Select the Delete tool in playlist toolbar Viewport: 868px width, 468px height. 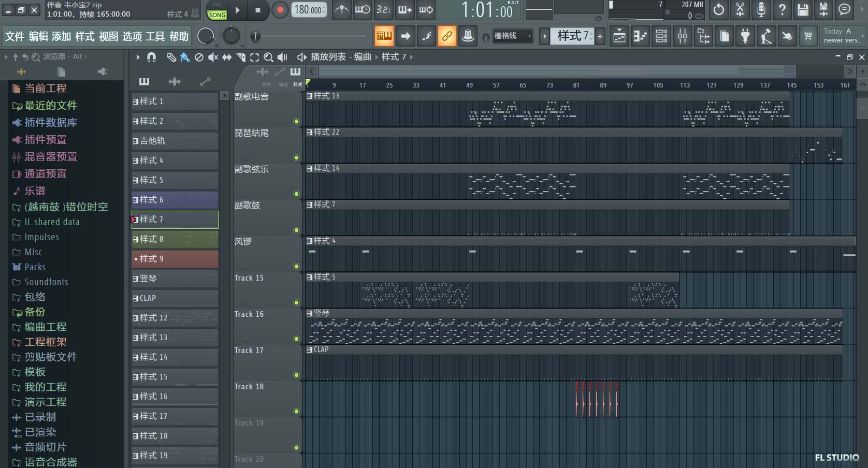tap(199, 57)
